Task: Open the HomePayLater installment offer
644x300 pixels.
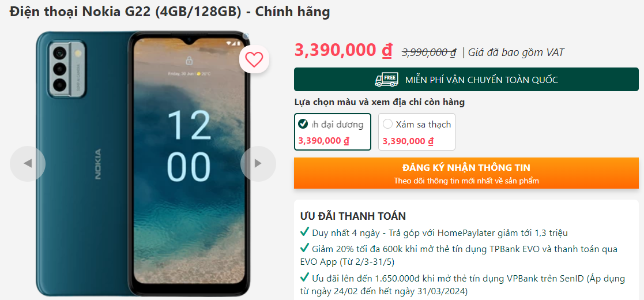Action: click(439, 233)
